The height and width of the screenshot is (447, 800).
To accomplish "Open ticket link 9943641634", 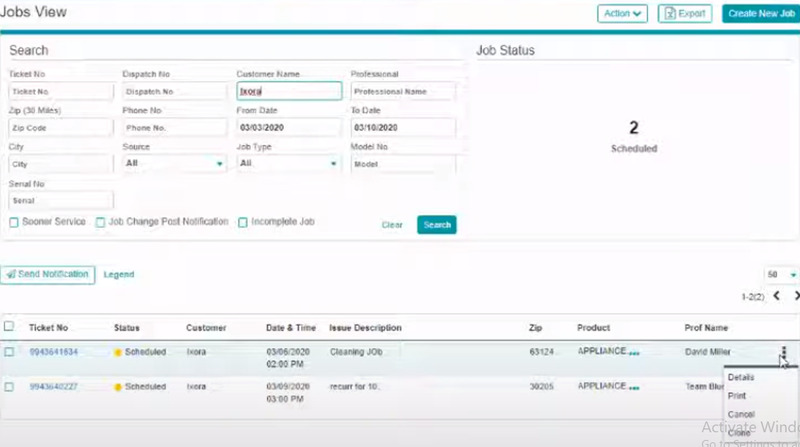I will tap(54, 352).
